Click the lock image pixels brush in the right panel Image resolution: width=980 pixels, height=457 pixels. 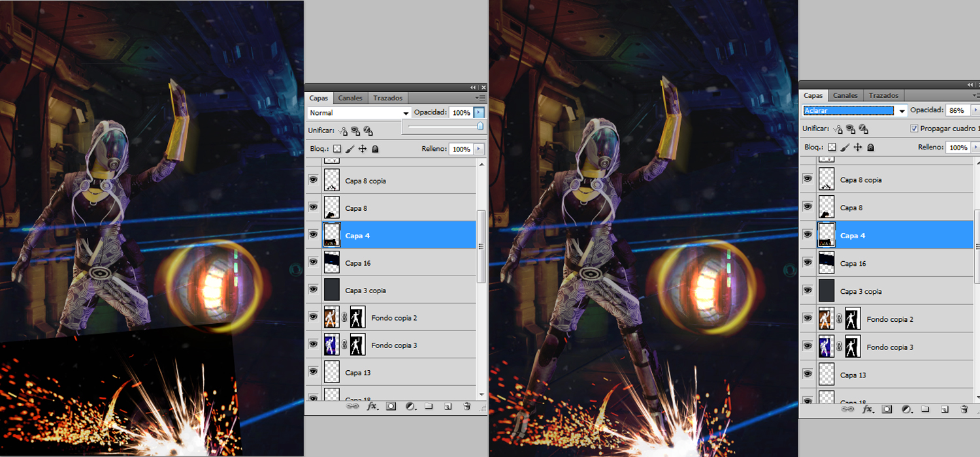[x=845, y=148]
